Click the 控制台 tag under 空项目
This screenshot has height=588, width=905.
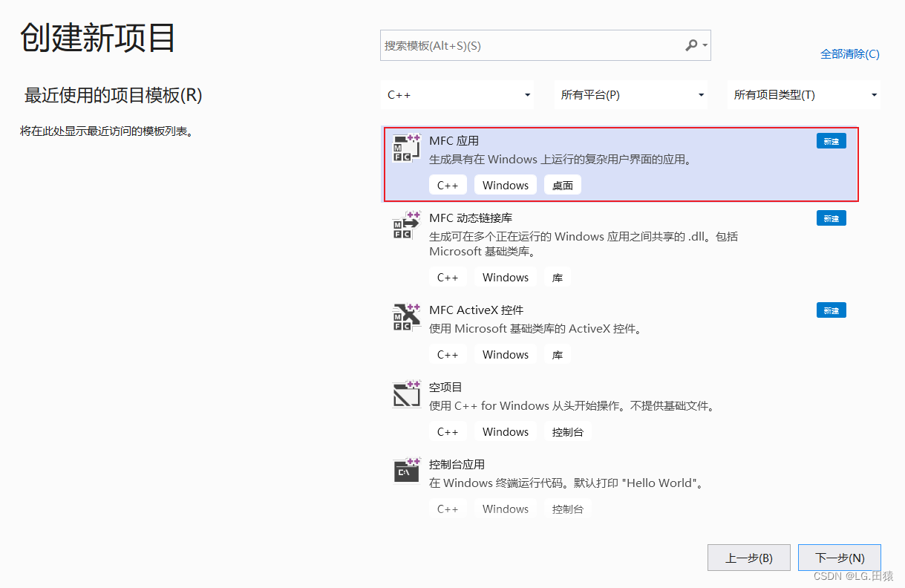coord(568,431)
